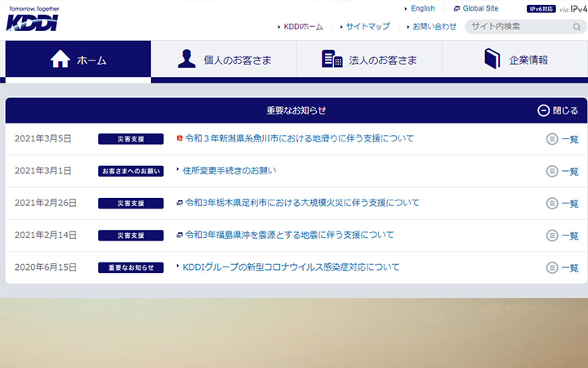
Task: Go to KDDIホーム link
Action: pyautogui.click(x=303, y=27)
